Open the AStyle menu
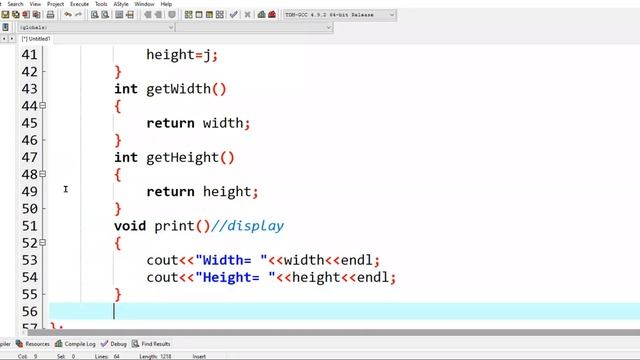The height and width of the screenshot is (360, 640). [x=121, y=4]
